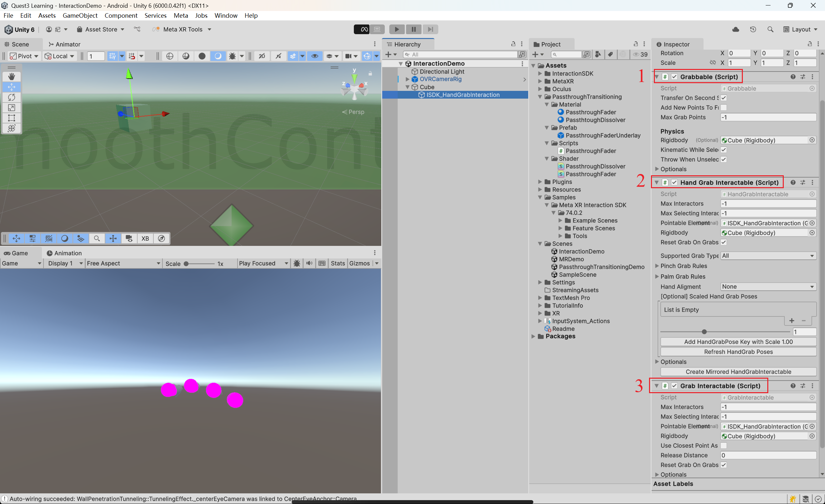The width and height of the screenshot is (825, 504).
Task: Toggle Grab Interactable script enabled checkbox
Action: [674, 386]
